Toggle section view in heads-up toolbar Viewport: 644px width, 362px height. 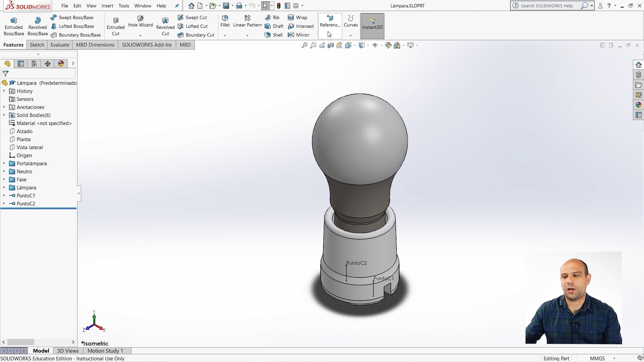click(331, 45)
